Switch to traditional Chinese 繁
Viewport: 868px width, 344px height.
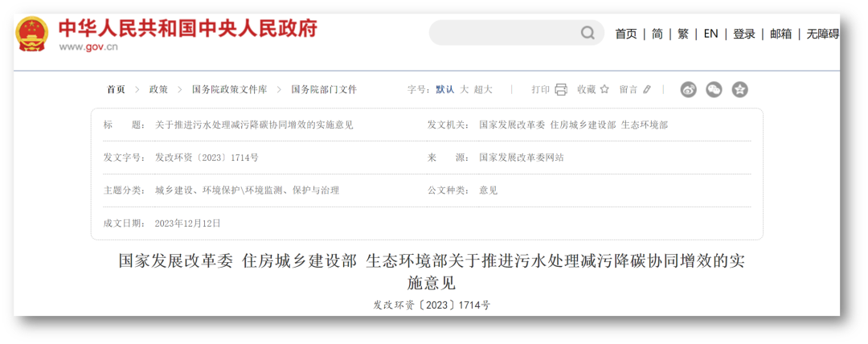tap(683, 34)
